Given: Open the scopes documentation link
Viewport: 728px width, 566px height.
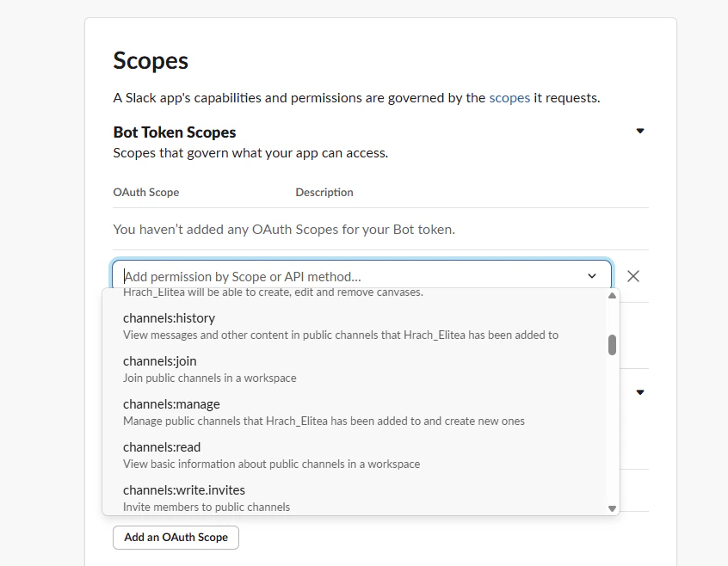Looking at the screenshot, I should point(509,98).
